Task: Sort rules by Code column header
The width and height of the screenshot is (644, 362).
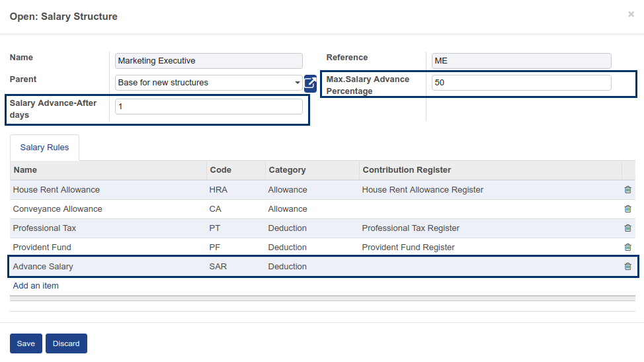Action: pos(220,170)
